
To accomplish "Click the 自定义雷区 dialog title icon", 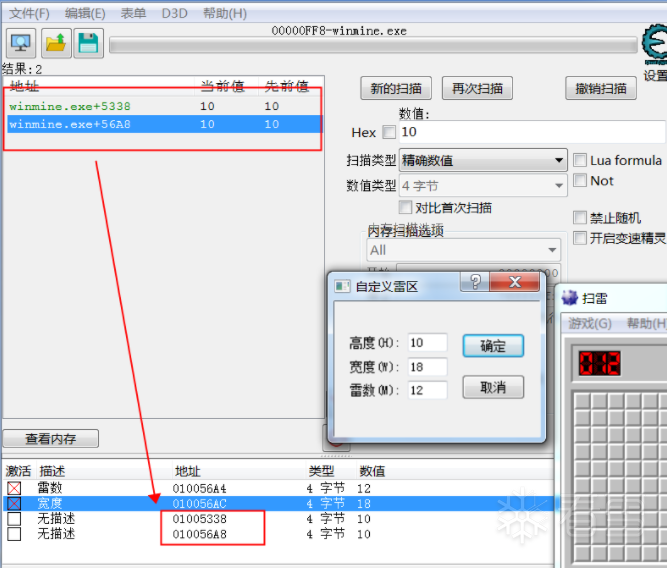I will pyautogui.click(x=342, y=286).
